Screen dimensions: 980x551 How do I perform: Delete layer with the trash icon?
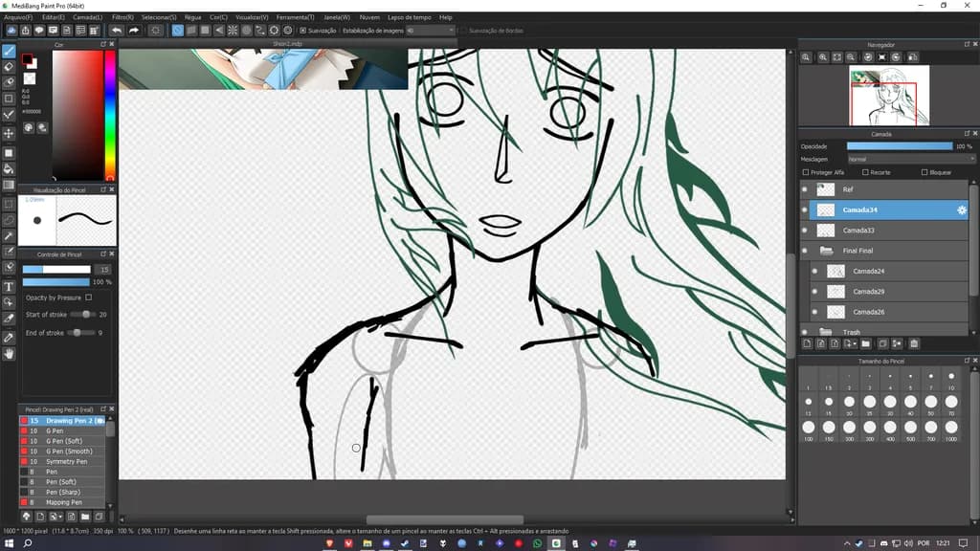(x=914, y=343)
